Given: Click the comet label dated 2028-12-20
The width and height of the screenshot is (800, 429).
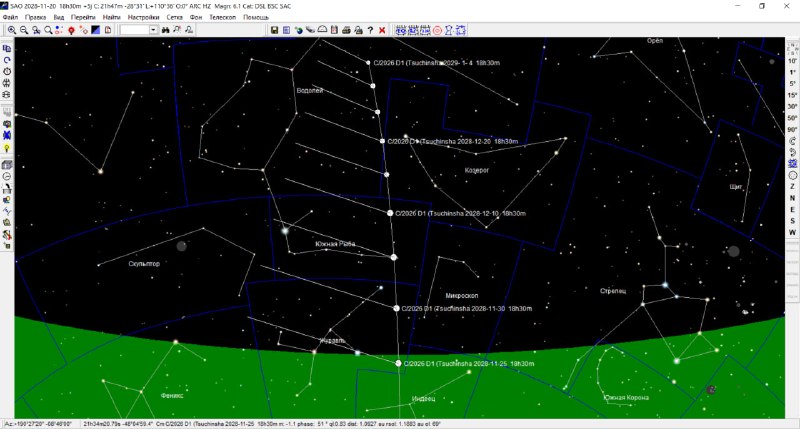Looking at the screenshot, I should (453, 141).
